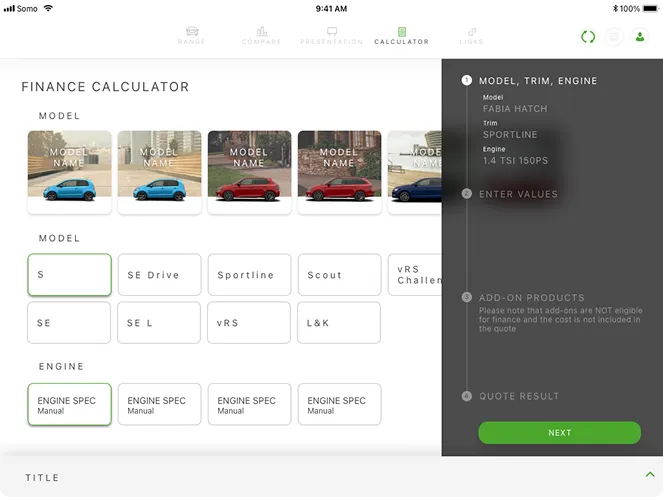Select the red hatchback model thumbnail
Viewport: 663px width, 497px height.
tap(249, 172)
